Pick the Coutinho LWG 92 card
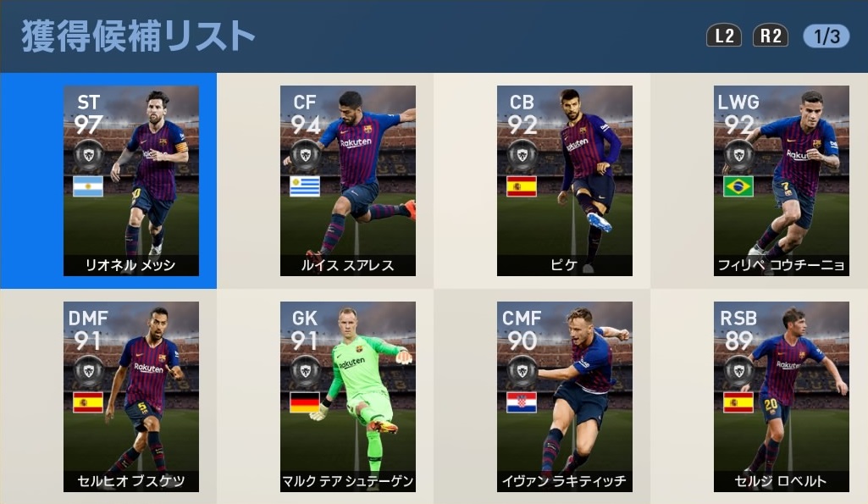Image resolution: width=868 pixels, height=504 pixels. (781, 180)
